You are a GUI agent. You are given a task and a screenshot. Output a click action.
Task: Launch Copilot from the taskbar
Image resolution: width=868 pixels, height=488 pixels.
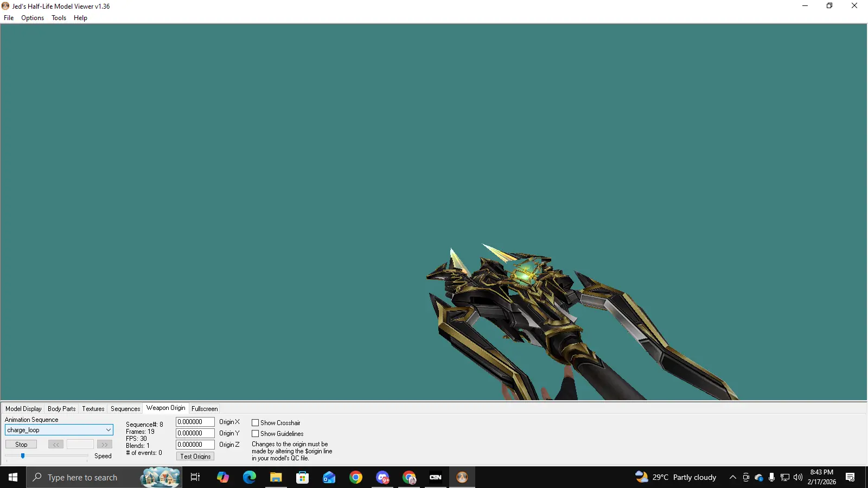(222, 477)
